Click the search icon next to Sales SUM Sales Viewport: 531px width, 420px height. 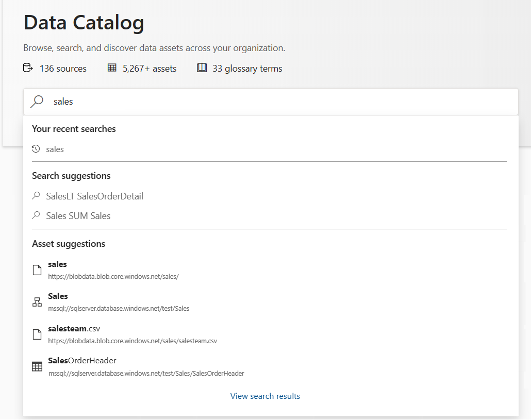pyautogui.click(x=36, y=216)
